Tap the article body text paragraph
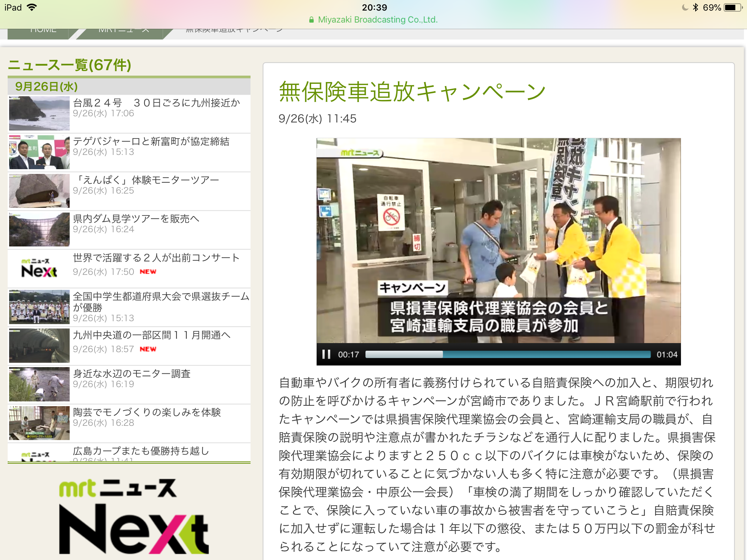Screen dimensions: 747x560 [497, 464]
